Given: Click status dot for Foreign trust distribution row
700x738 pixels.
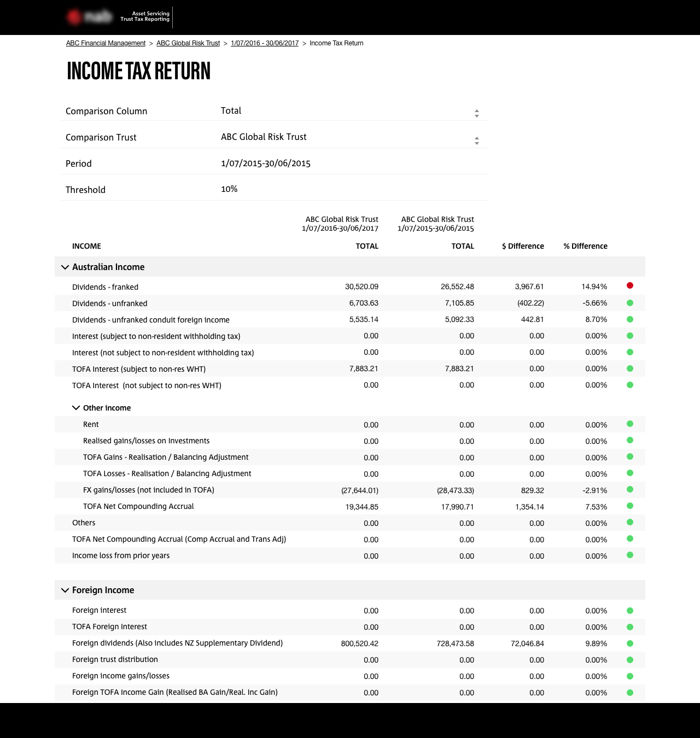Looking at the screenshot, I should [x=630, y=660].
